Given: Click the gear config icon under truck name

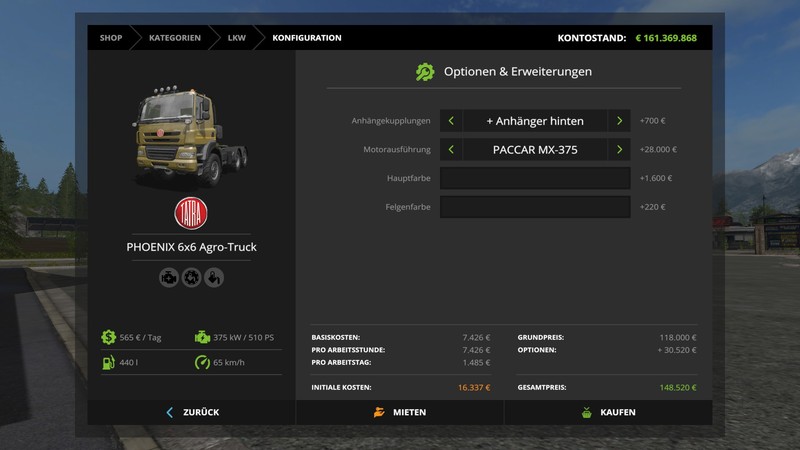Looking at the screenshot, I should point(191,277).
